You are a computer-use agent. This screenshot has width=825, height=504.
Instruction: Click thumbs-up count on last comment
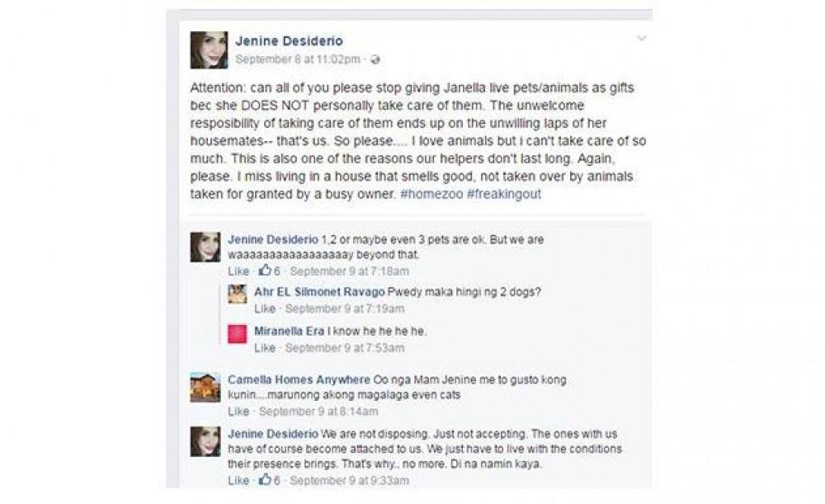270,480
